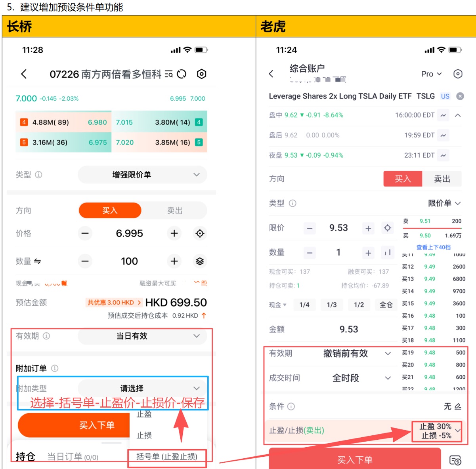This screenshot has height=469, width=476.
Task: Tap info icon next to 有效期 in 长桥
Action: tap(46, 336)
